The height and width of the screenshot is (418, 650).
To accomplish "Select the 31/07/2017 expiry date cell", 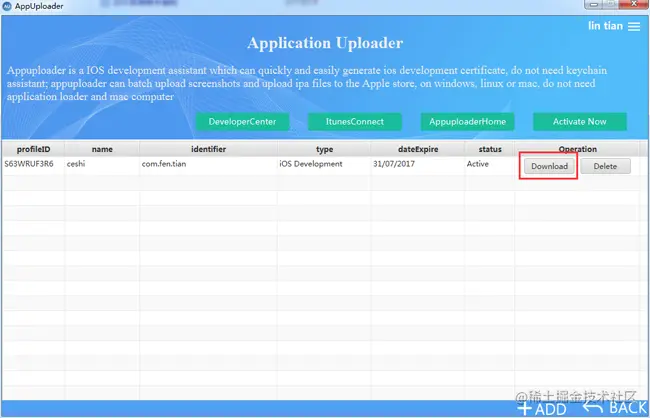I will [x=418, y=164].
